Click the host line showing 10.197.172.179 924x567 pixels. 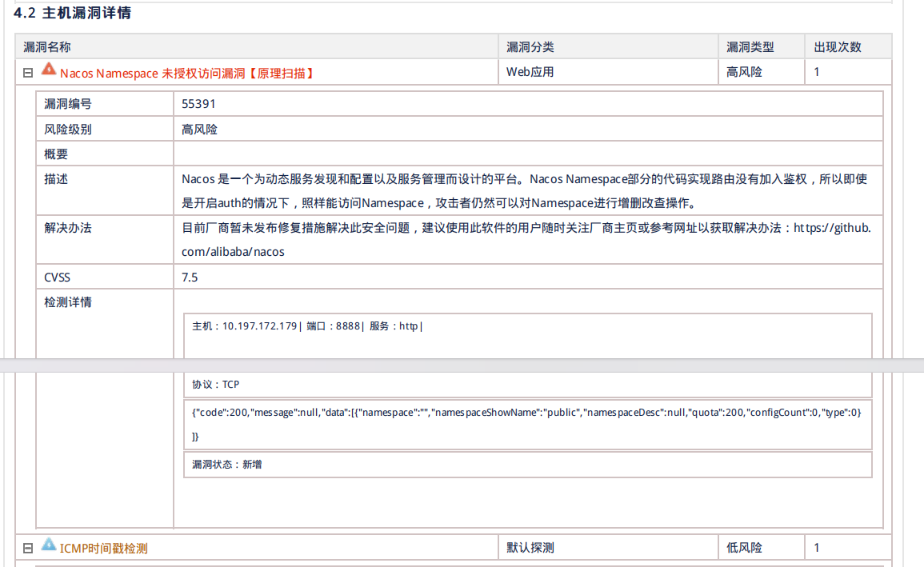coord(307,326)
